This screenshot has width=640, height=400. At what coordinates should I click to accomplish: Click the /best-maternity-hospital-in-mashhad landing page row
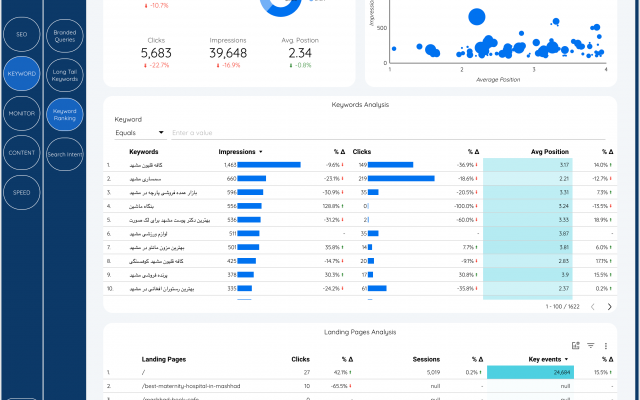197,385
